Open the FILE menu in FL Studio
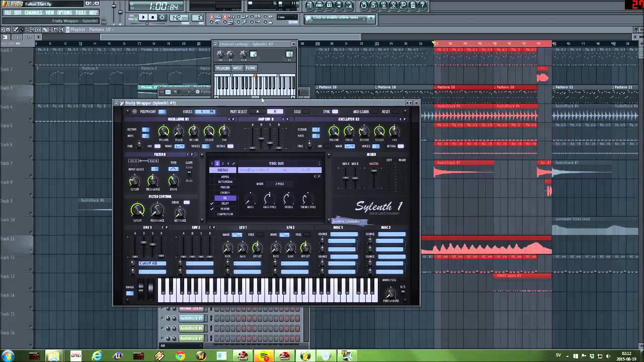Viewport: 644px width, 362px height. click(x=8, y=13)
